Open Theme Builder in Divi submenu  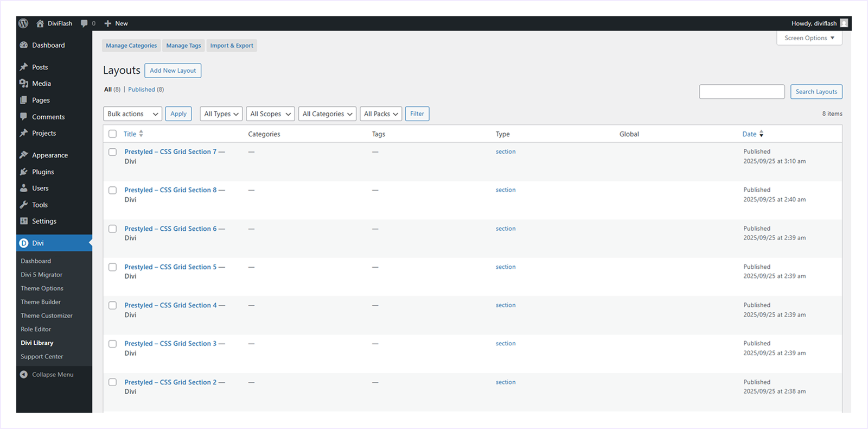tap(41, 302)
